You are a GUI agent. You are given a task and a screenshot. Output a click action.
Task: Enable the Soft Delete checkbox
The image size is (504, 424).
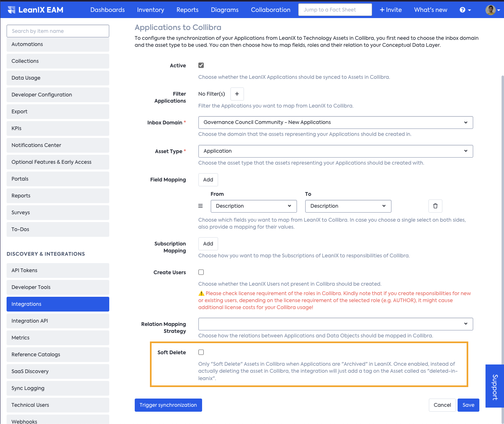point(201,352)
